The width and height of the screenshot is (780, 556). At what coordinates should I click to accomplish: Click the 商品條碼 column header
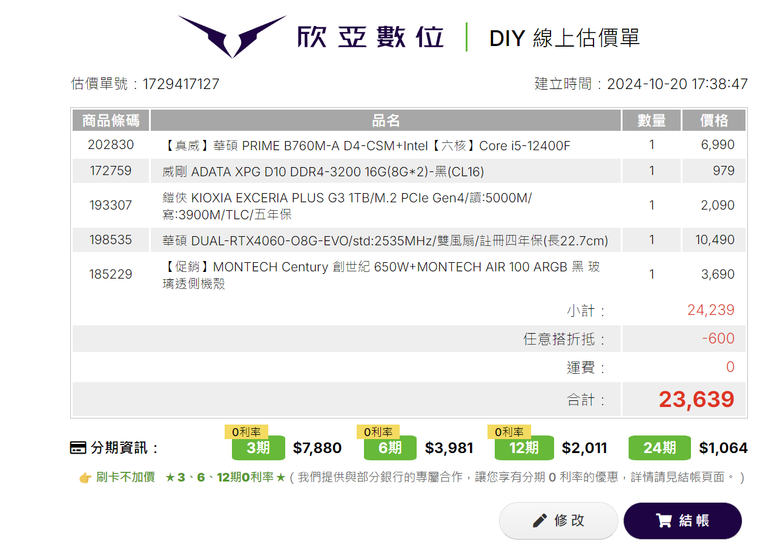(x=110, y=120)
